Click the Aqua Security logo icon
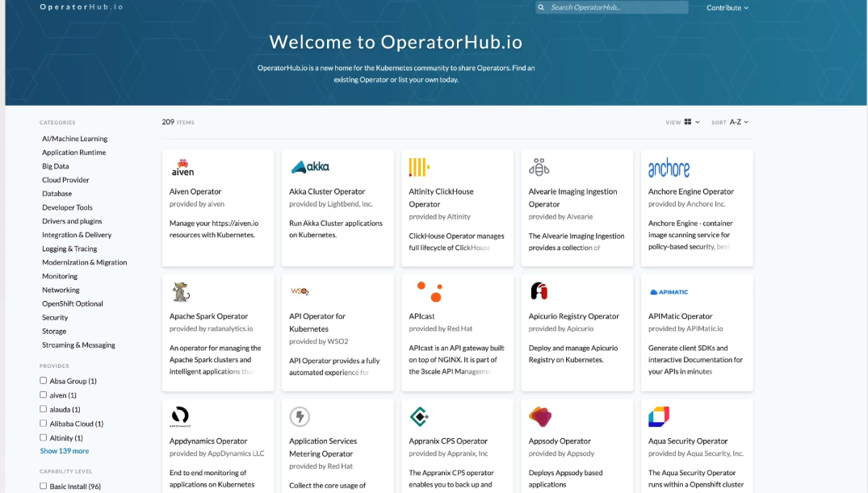This screenshot has width=868, height=493. tap(659, 416)
